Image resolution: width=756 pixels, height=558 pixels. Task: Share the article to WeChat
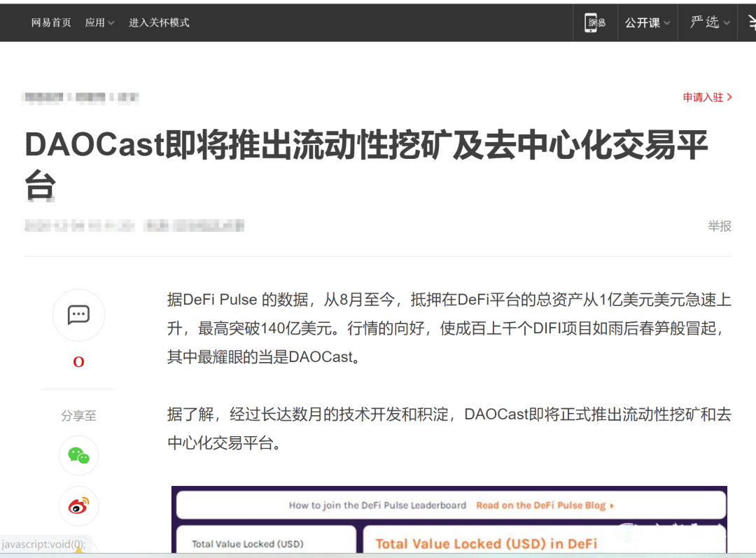click(78, 455)
